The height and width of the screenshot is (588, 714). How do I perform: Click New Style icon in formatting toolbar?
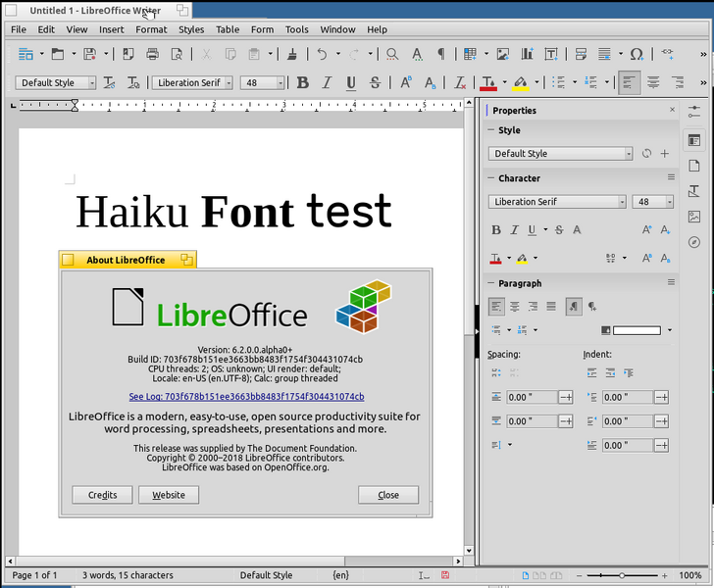(x=133, y=82)
